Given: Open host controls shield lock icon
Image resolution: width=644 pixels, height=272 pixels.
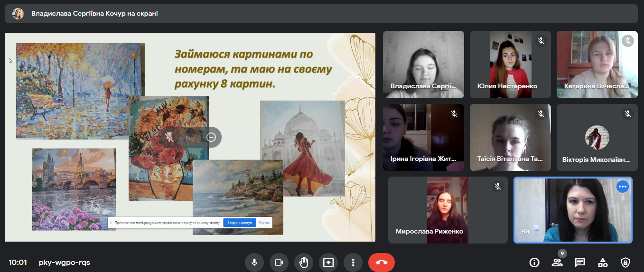Looking at the screenshot, I should [x=625, y=262].
